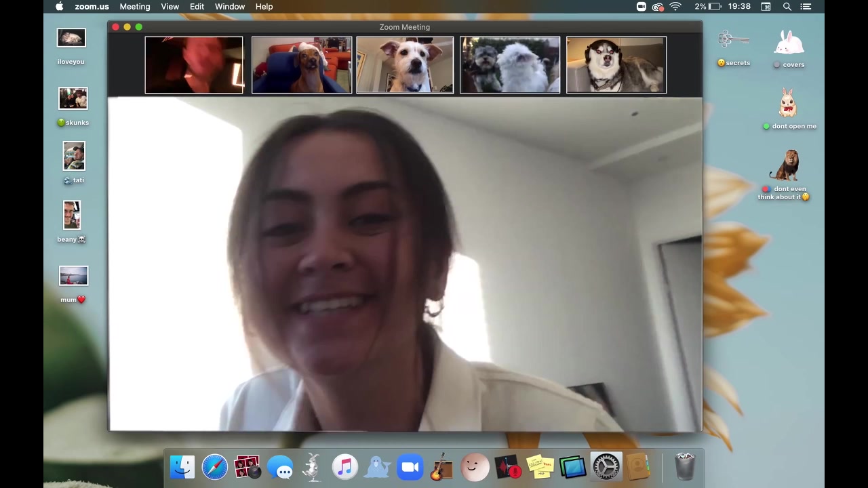Open the Messages app in dock

tap(280, 467)
